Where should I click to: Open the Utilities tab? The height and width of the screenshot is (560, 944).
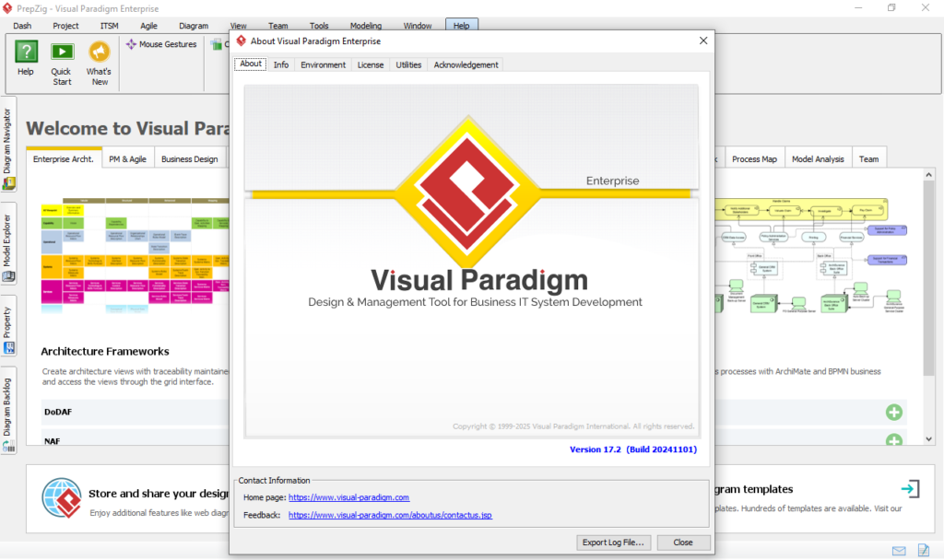(x=408, y=64)
